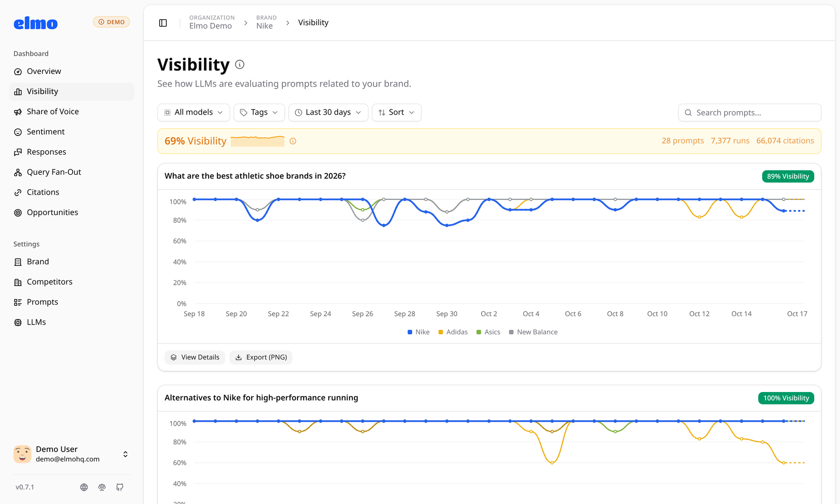
Task: Toggle Asics series in chart legend
Action: [488, 332]
